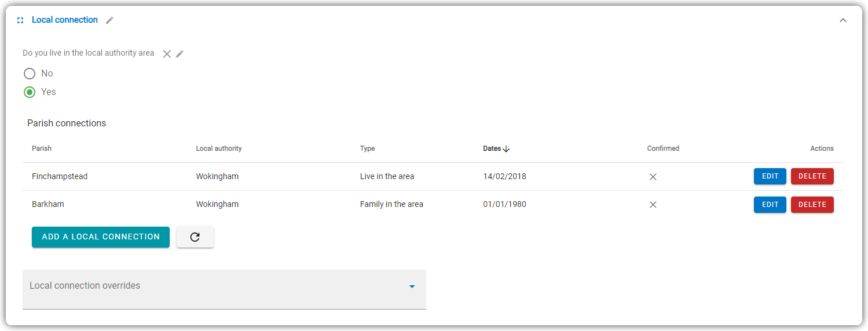Click the Confirmed X for Finchampstead row

pos(653,177)
